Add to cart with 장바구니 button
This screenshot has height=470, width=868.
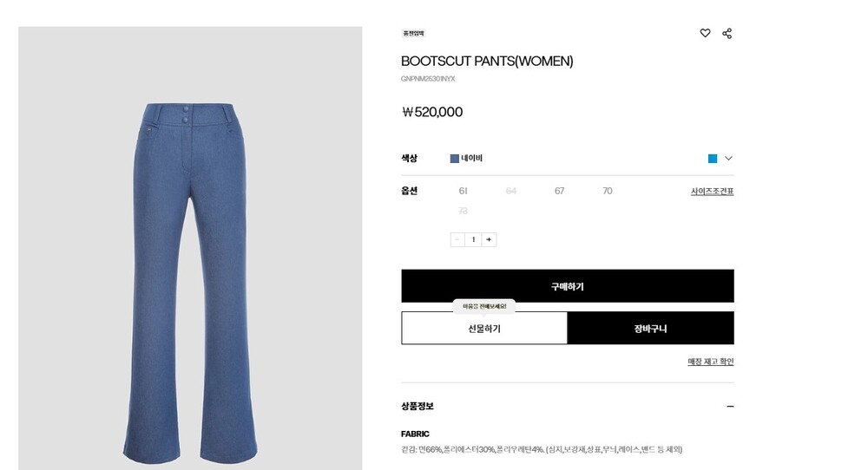(x=650, y=328)
